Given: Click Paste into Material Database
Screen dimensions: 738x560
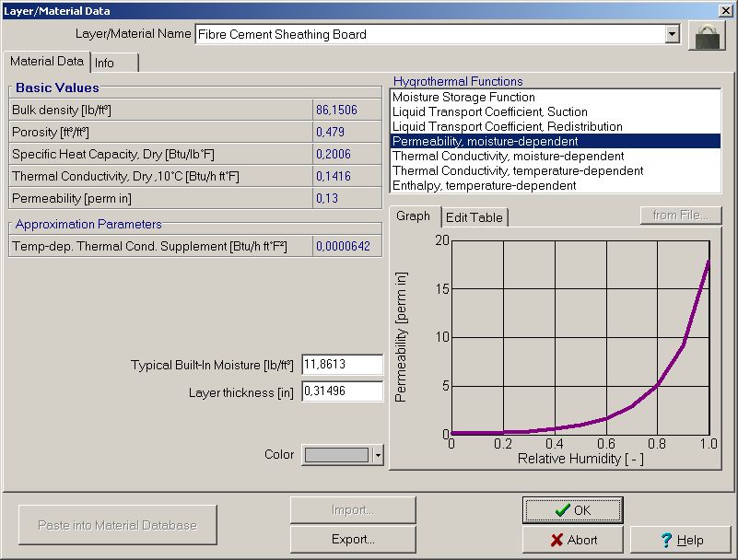Looking at the screenshot, I should click(117, 524).
